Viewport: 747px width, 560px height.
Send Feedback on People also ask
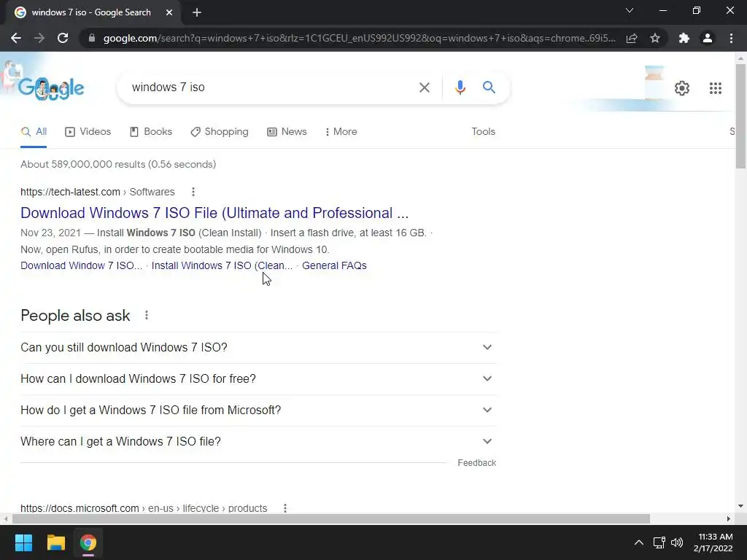click(x=476, y=463)
